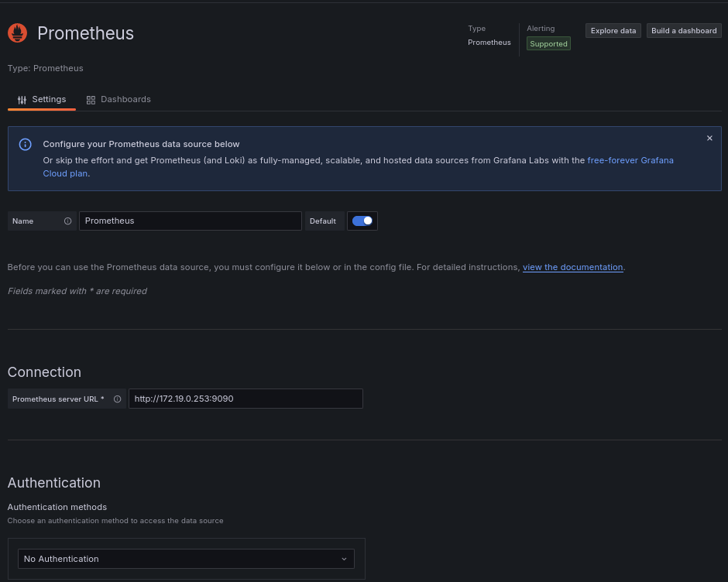Switch to the Dashboards tab
The width and height of the screenshot is (728, 582).
[118, 99]
